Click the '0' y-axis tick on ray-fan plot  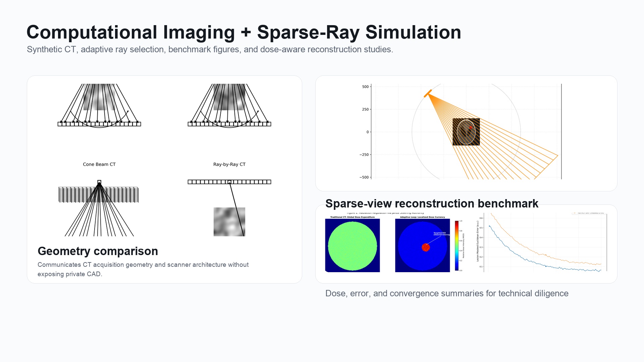368,132
